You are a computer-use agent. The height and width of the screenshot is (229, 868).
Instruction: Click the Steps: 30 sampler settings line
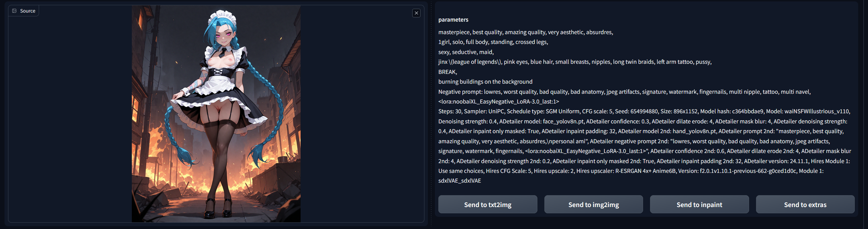(x=644, y=111)
